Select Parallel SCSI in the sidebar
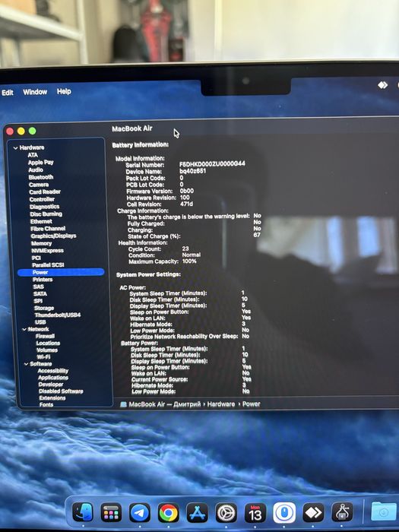Viewport: 399px width, 532px height. point(48,265)
